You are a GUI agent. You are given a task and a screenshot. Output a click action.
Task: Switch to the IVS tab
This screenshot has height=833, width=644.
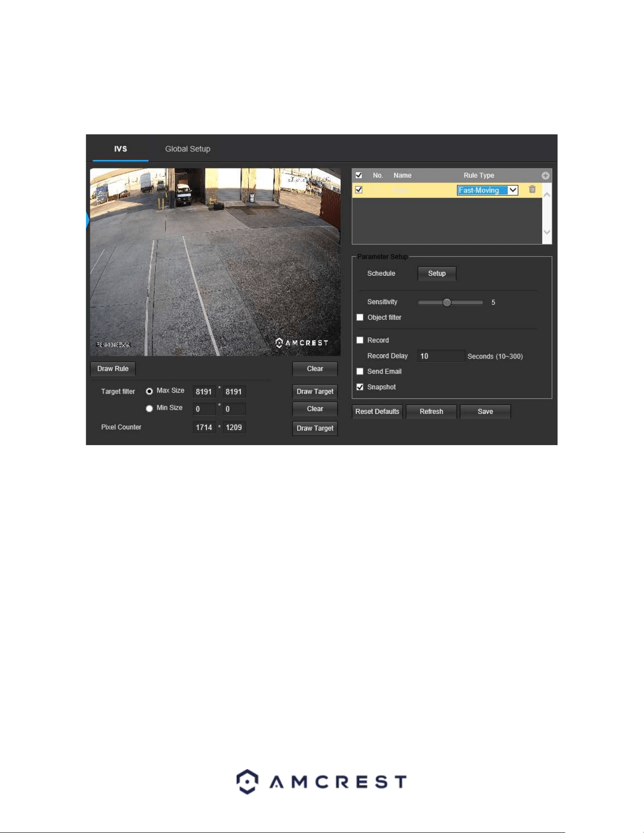[121, 149]
